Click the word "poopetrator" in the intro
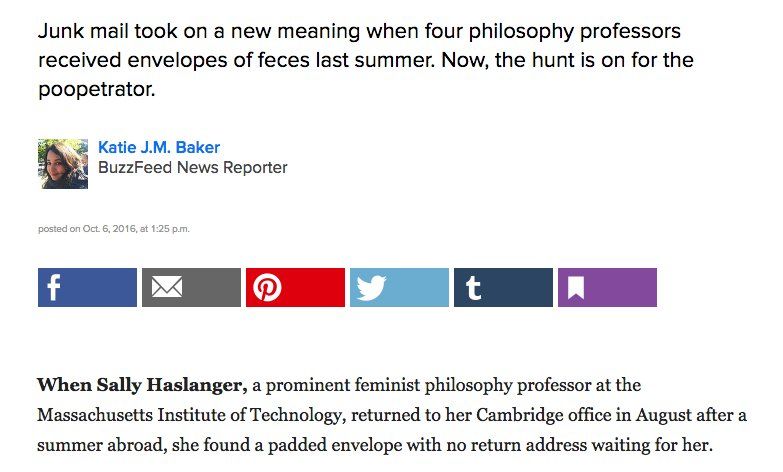Image resolution: width=783 pixels, height=472 pixels. click(97, 89)
